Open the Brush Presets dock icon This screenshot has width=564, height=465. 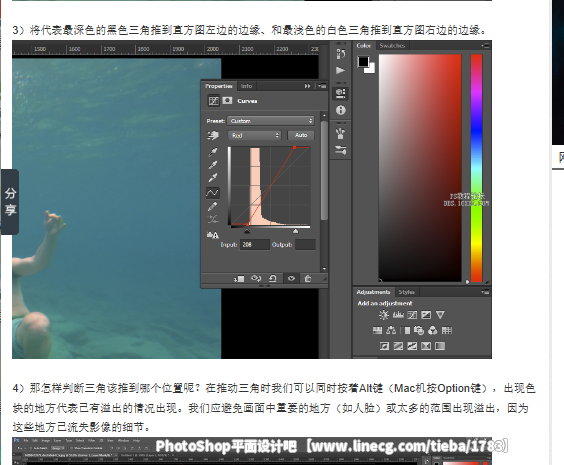341,133
